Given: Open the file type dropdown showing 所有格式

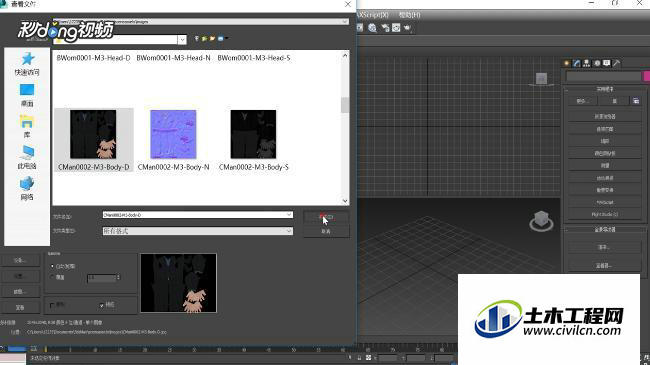Looking at the screenshot, I should pos(198,231).
